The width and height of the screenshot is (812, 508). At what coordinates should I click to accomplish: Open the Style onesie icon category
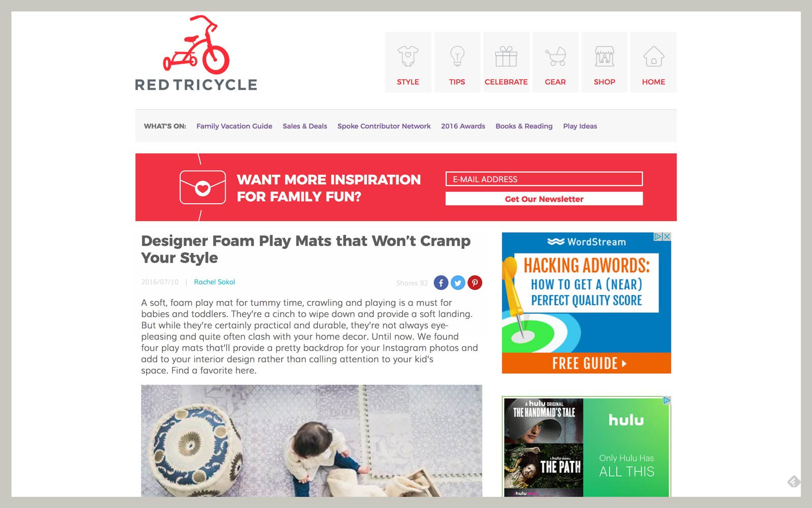[x=408, y=56]
